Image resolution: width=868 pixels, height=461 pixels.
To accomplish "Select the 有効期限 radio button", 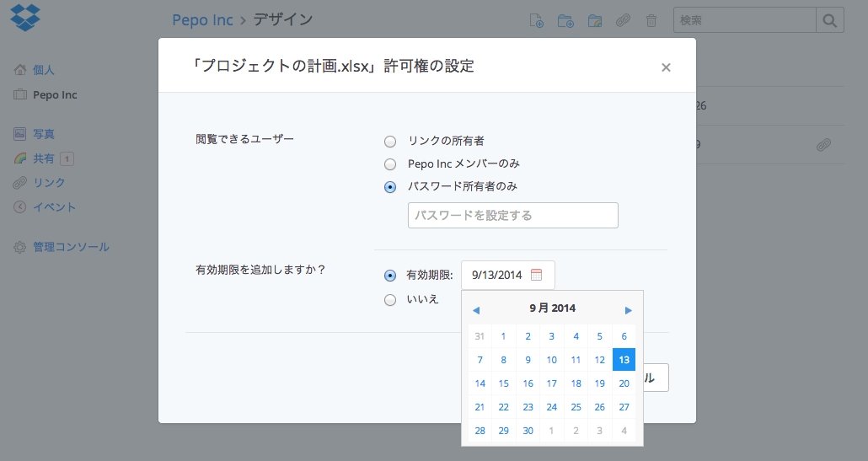I will coord(390,275).
